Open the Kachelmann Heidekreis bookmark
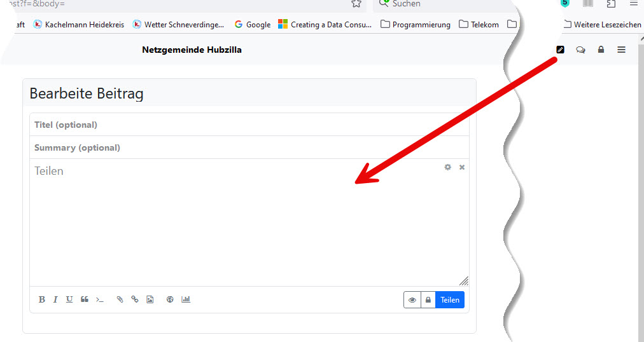The height and width of the screenshot is (342, 644). [x=78, y=25]
